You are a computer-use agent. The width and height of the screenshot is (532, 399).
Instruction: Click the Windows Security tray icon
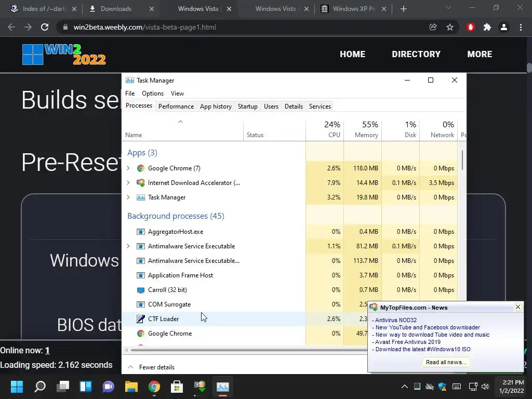pyautogui.click(x=443, y=387)
